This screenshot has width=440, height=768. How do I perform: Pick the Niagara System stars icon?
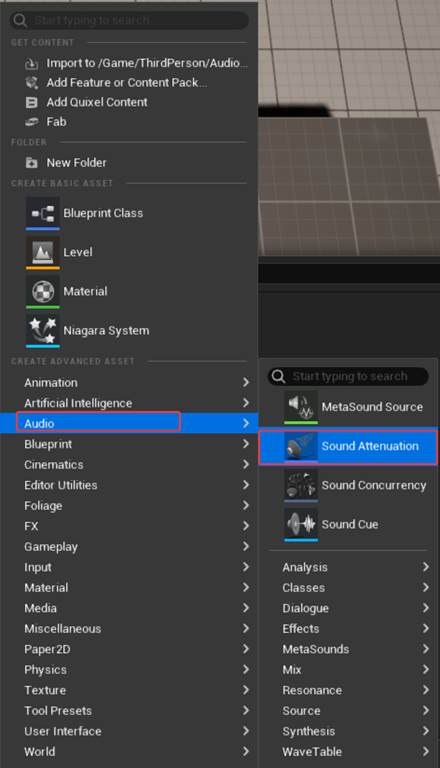(43, 331)
